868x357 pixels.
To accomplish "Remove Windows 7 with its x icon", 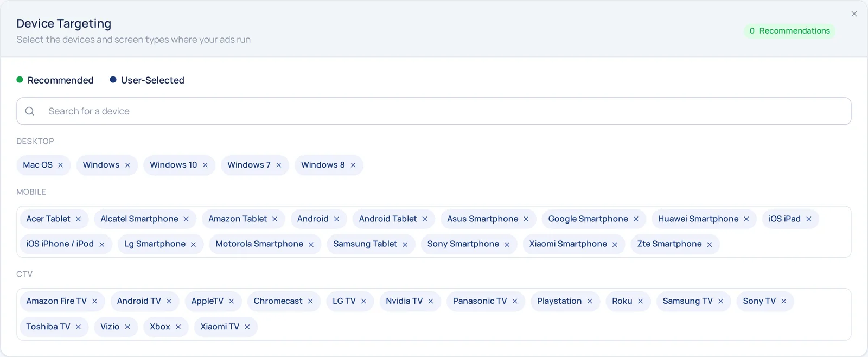I will [x=279, y=165].
